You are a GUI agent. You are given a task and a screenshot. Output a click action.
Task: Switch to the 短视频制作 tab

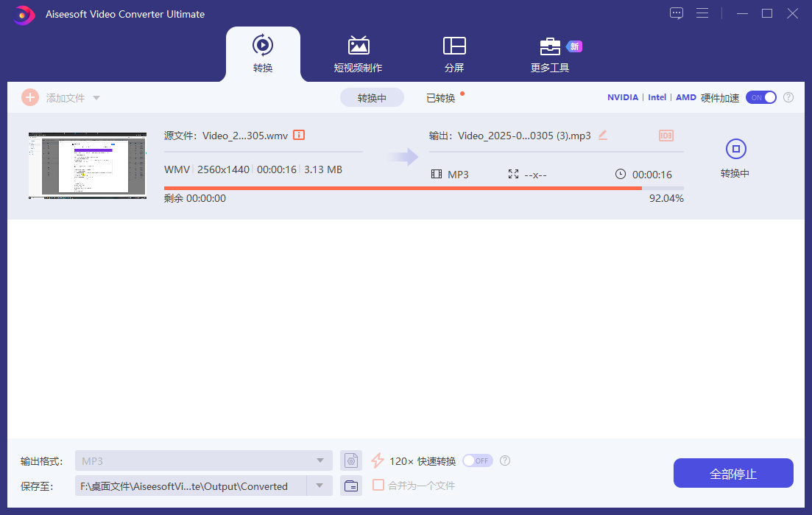click(358, 55)
